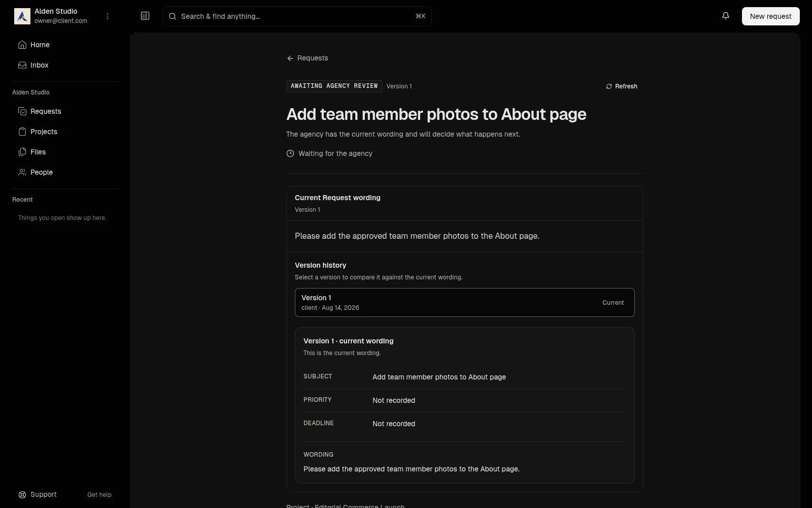Click the Home house icon
Screen dimensions: 812x508
[x=22, y=45]
